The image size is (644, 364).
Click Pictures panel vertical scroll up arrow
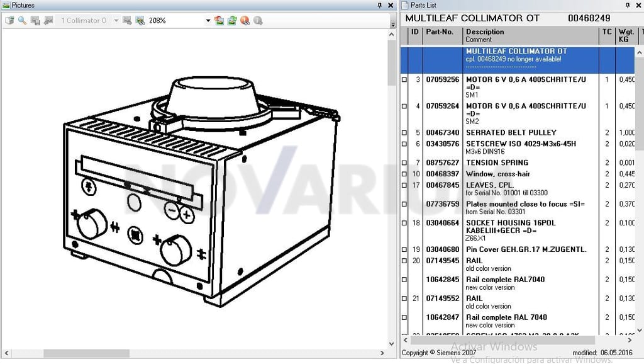tap(391, 35)
